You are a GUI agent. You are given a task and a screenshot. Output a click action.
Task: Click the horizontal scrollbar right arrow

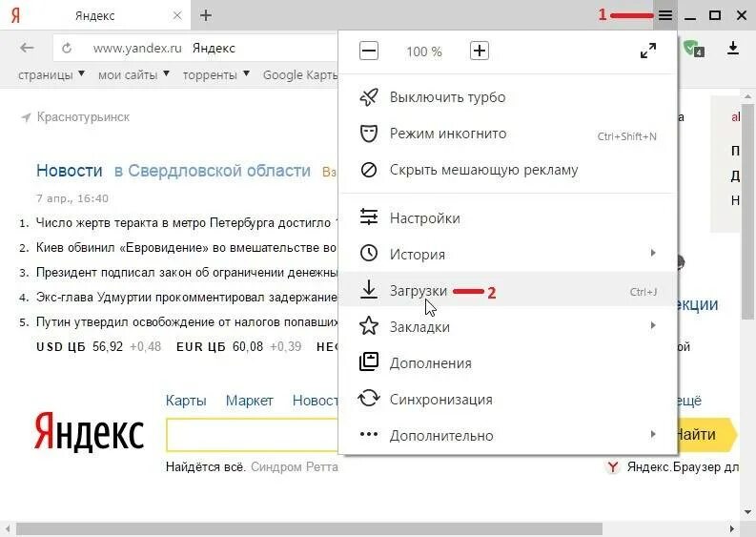click(x=732, y=528)
